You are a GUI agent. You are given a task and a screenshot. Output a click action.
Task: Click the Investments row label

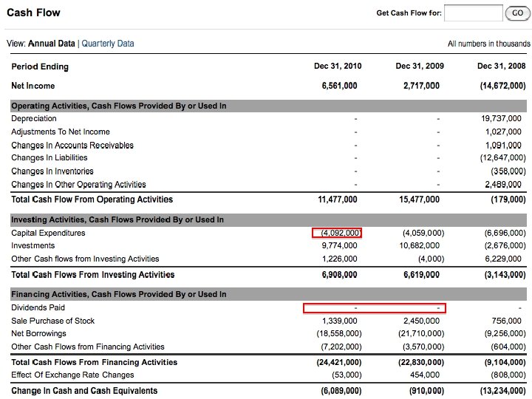click(33, 245)
